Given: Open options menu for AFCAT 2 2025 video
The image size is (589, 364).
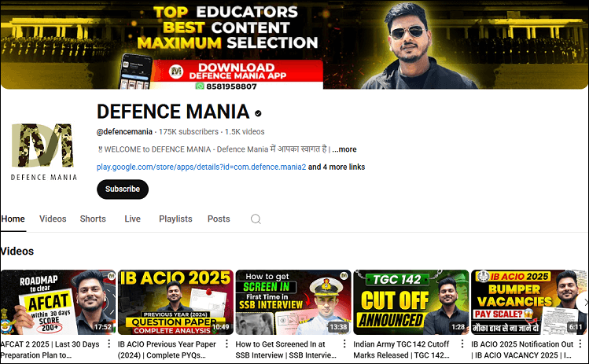Looking at the screenshot, I should [109, 344].
